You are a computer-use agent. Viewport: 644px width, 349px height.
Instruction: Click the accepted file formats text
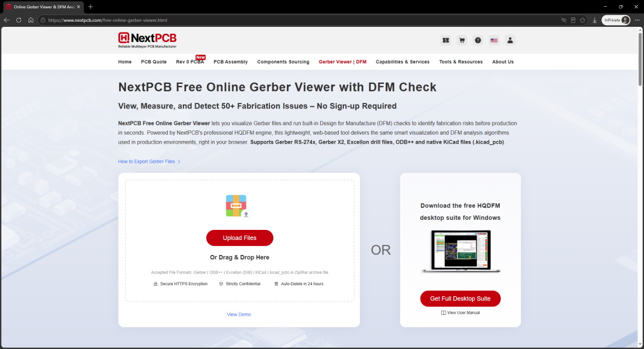[x=239, y=272]
